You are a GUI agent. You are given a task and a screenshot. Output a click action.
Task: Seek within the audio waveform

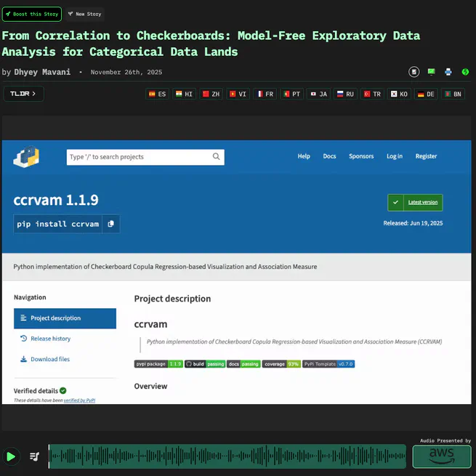(x=227, y=456)
